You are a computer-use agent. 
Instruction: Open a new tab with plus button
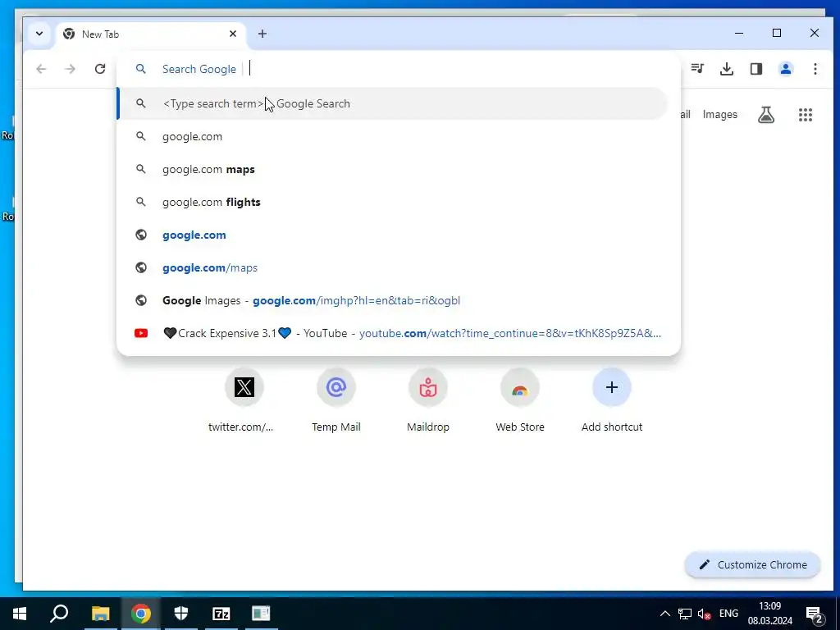point(262,34)
